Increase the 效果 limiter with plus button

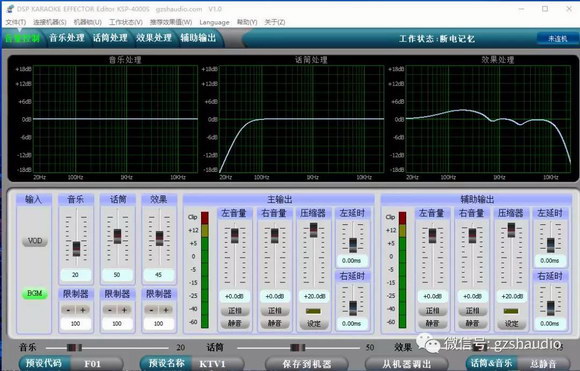coord(166,310)
